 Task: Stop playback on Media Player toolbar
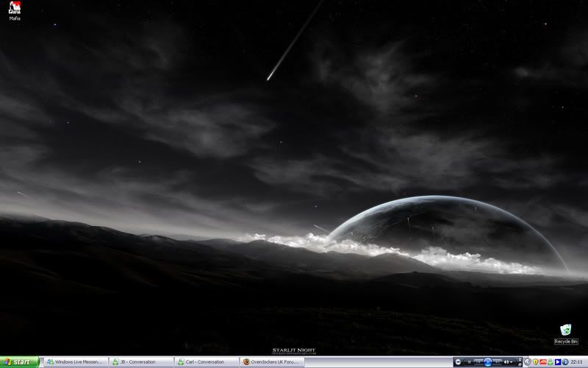coord(469,362)
